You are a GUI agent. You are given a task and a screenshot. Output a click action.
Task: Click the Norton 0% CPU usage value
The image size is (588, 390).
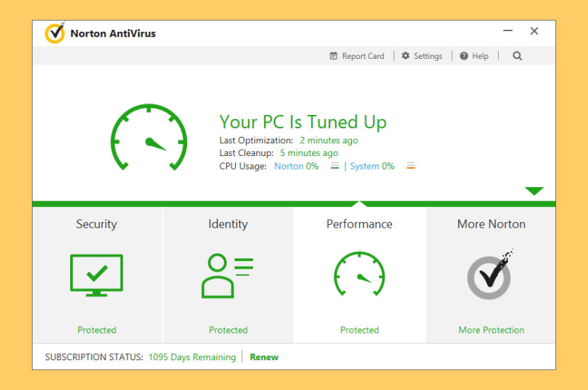pos(296,166)
